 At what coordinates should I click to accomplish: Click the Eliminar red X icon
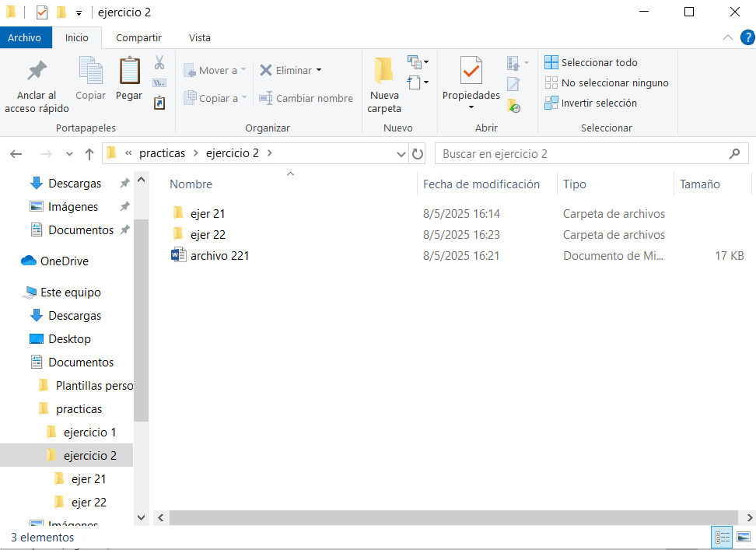click(x=266, y=70)
